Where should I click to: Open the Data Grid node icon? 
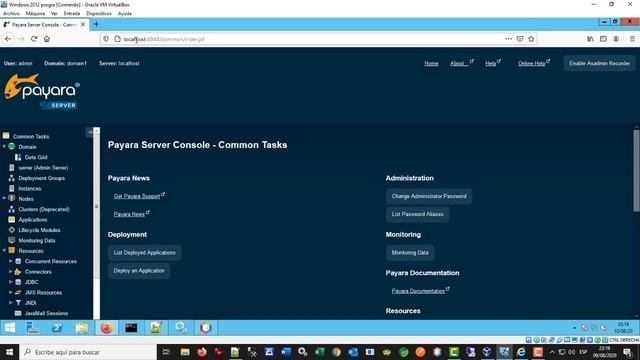click(x=18, y=157)
